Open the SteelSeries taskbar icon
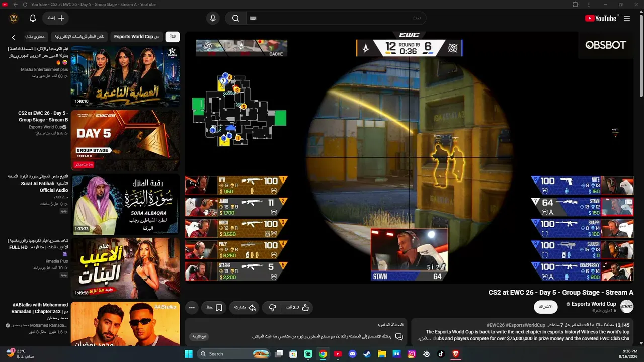 pyautogui.click(x=426, y=354)
